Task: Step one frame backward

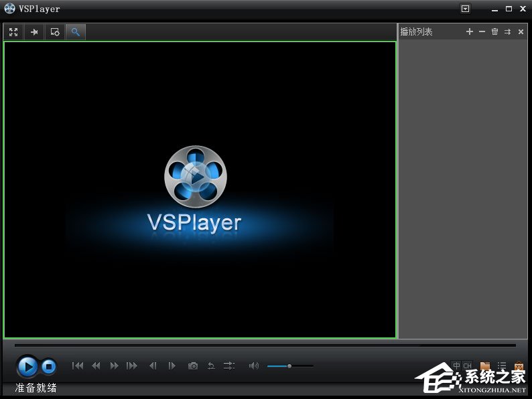Action: point(153,366)
